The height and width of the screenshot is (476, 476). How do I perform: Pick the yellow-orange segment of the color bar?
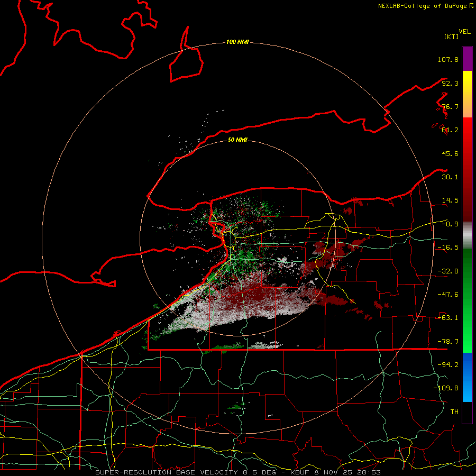(467, 94)
